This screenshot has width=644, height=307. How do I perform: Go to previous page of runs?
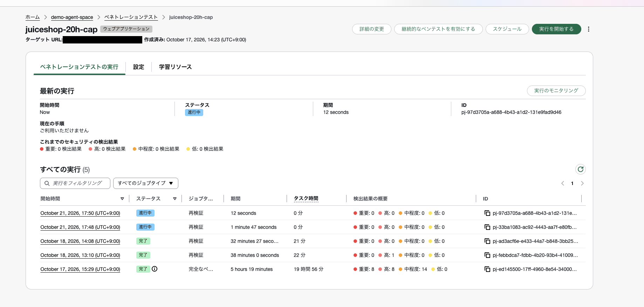[x=563, y=183]
